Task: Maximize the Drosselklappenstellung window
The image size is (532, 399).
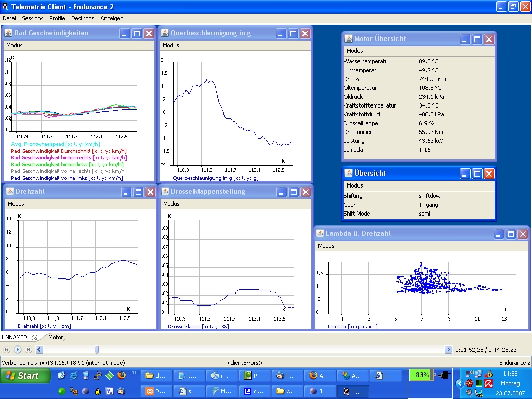Action: point(294,192)
